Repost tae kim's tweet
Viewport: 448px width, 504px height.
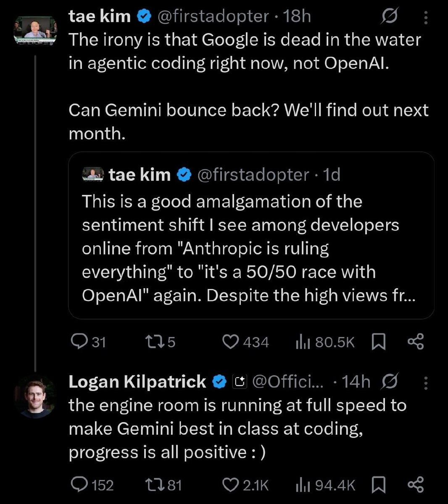(x=152, y=342)
